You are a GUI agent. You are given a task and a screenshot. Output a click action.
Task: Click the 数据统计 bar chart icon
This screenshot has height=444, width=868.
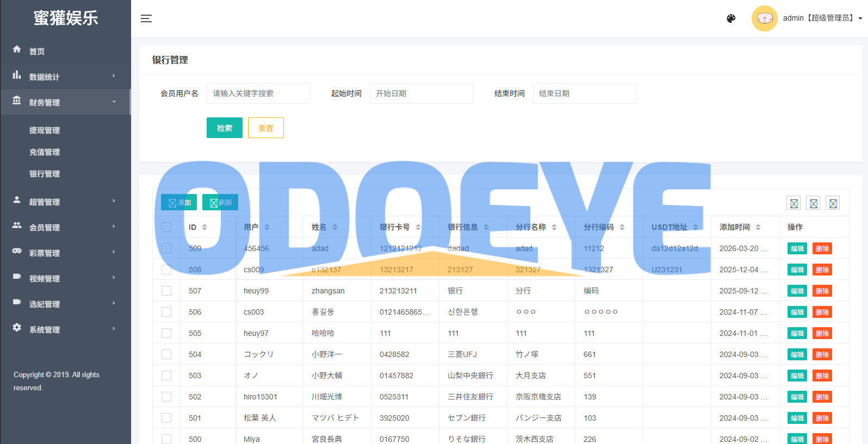click(17, 75)
